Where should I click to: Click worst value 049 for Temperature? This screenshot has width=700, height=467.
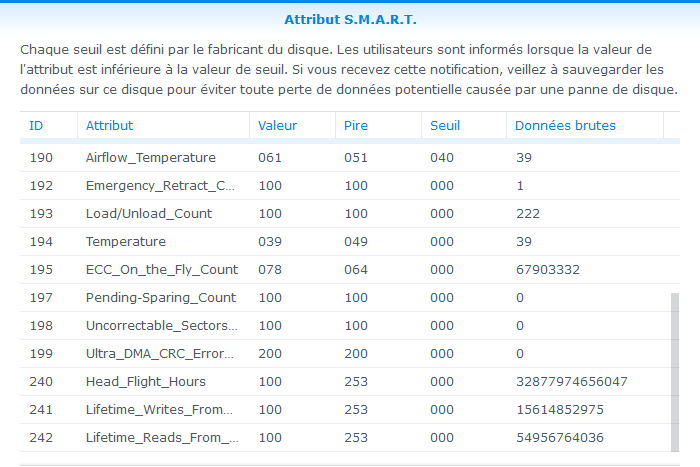(x=356, y=242)
